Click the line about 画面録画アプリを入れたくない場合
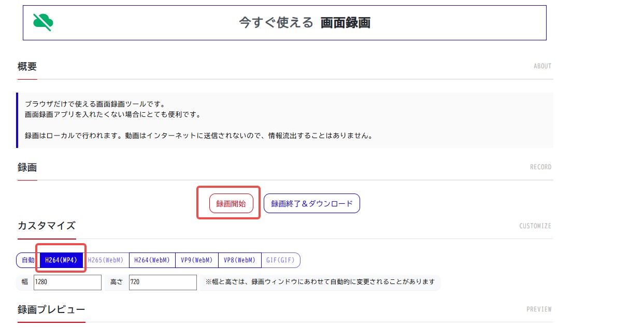Screen dimensions: 644x328 [x=112, y=114]
